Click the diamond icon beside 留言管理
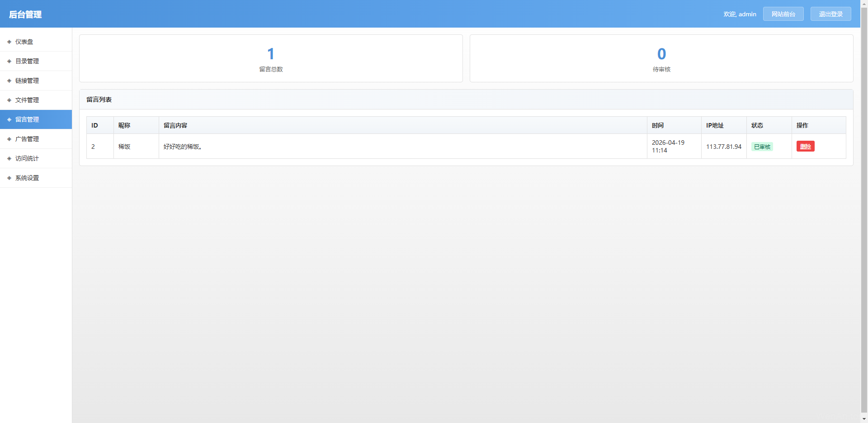 [9, 119]
